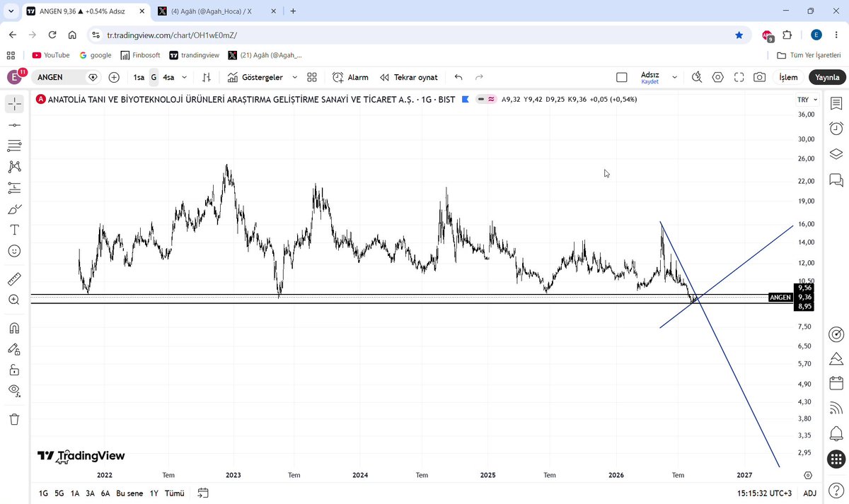Click the browser address bar URL
This screenshot has width=849, height=504.
(x=173, y=35)
